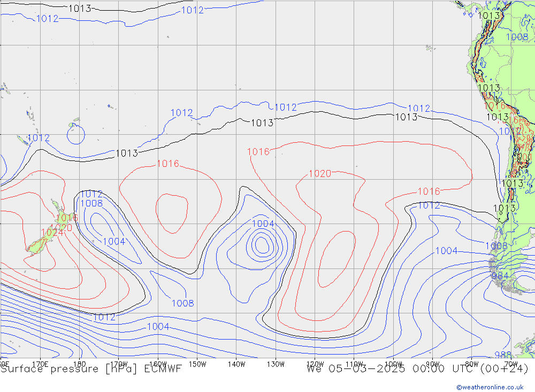Click the 120W longitude label

pos(315,364)
